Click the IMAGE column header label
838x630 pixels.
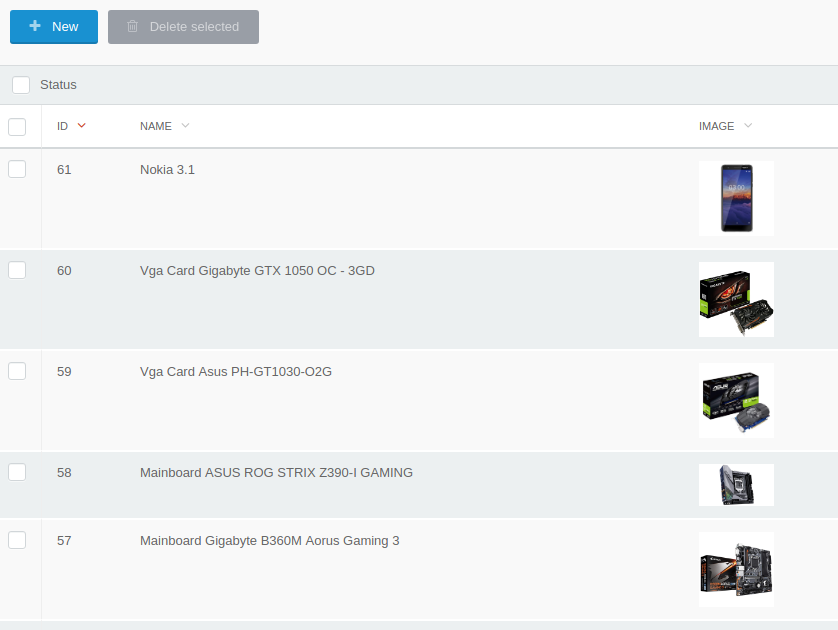(x=716, y=126)
